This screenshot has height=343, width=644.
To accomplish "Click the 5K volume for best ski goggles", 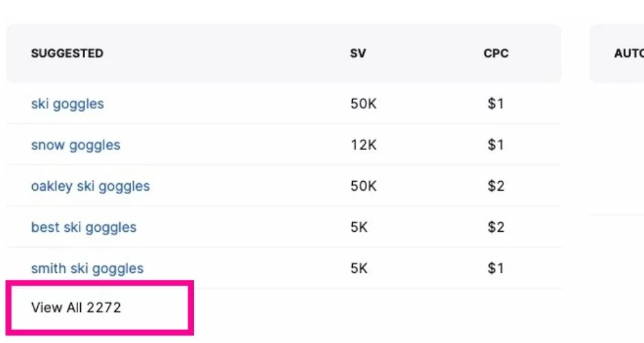I will (359, 228).
